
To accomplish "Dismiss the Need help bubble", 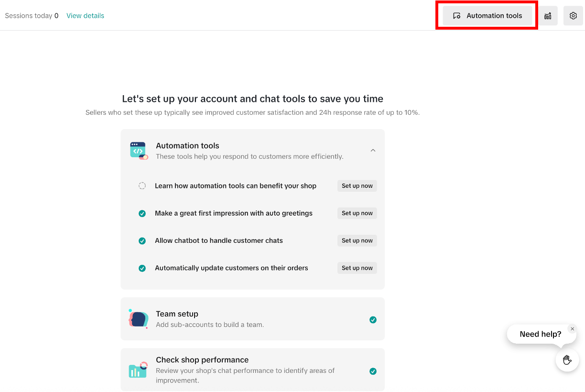I will click(x=572, y=329).
